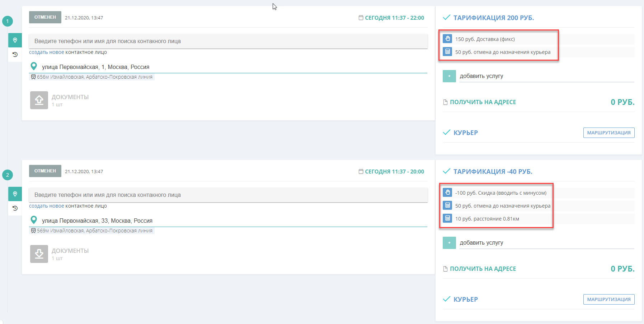Expand second ПОЛУЧИТЬ НА АДРЕСЕ section
Screen dimensions: 644x324
pyautogui.click(x=483, y=269)
